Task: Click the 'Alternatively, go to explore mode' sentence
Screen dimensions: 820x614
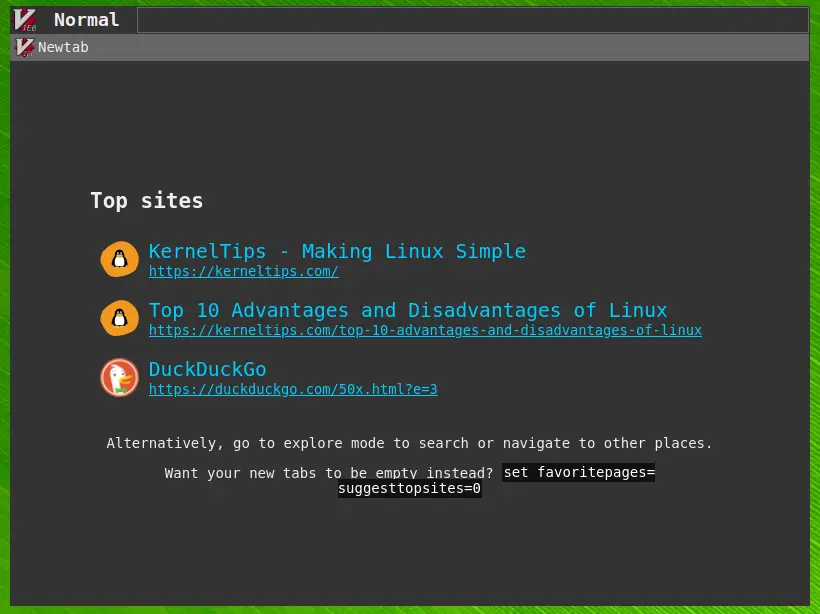Action: (409, 443)
